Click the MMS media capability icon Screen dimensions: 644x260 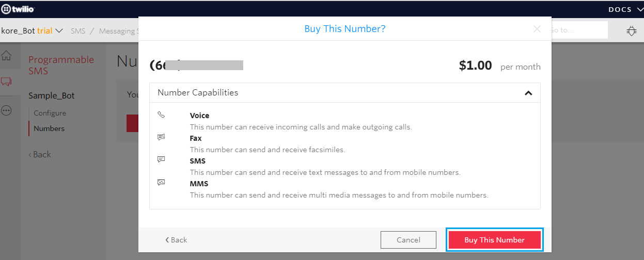(x=161, y=183)
